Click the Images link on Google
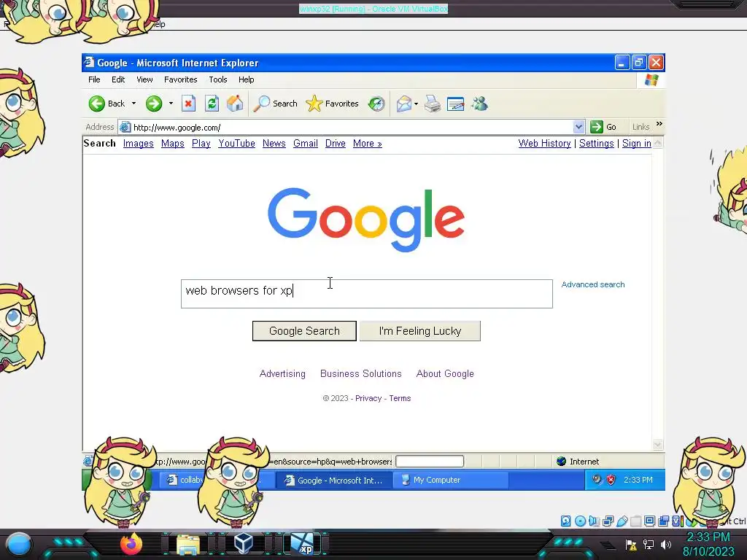Viewport: 747px width, 560px height. click(138, 144)
